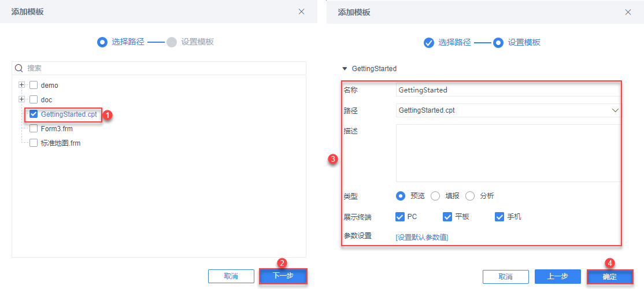Tick the doc folder checkbox
The height and width of the screenshot is (289, 644).
point(34,99)
